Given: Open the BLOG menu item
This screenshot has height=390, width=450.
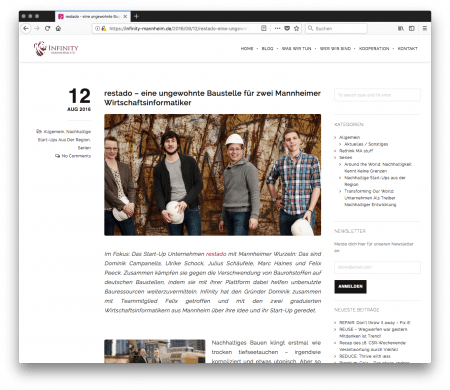Looking at the screenshot, I should [x=267, y=49].
